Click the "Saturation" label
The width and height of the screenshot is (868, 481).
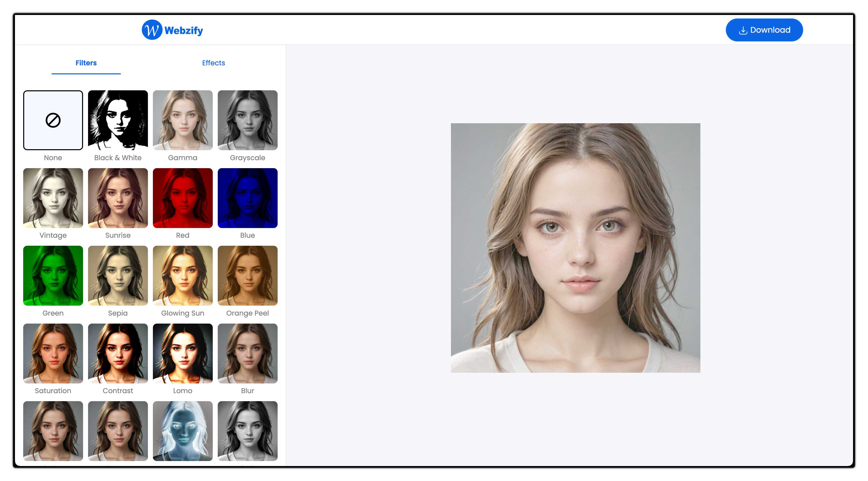tap(53, 391)
